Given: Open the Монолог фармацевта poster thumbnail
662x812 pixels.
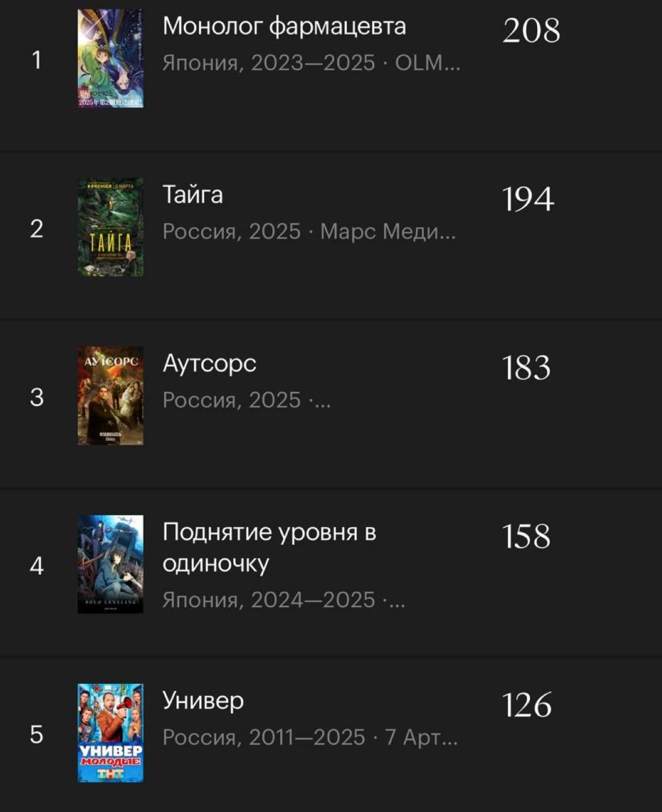Looking at the screenshot, I should pos(110,58).
